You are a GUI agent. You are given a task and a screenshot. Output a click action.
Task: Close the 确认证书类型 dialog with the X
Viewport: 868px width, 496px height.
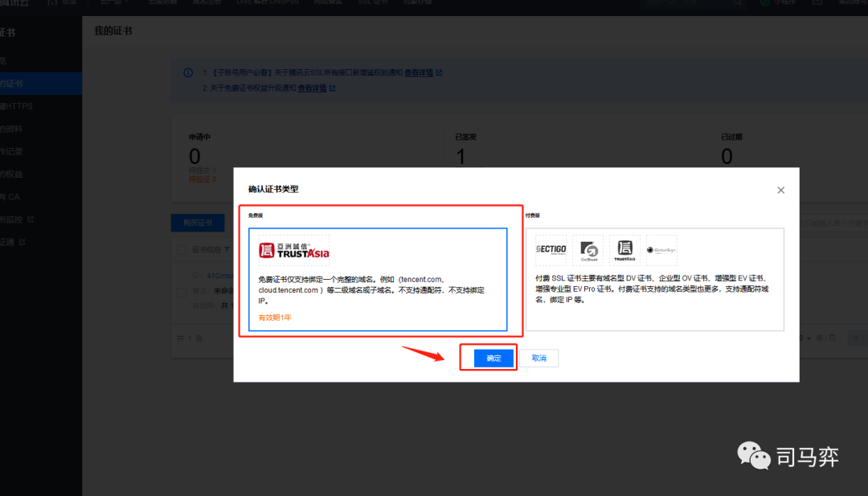tap(780, 190)
